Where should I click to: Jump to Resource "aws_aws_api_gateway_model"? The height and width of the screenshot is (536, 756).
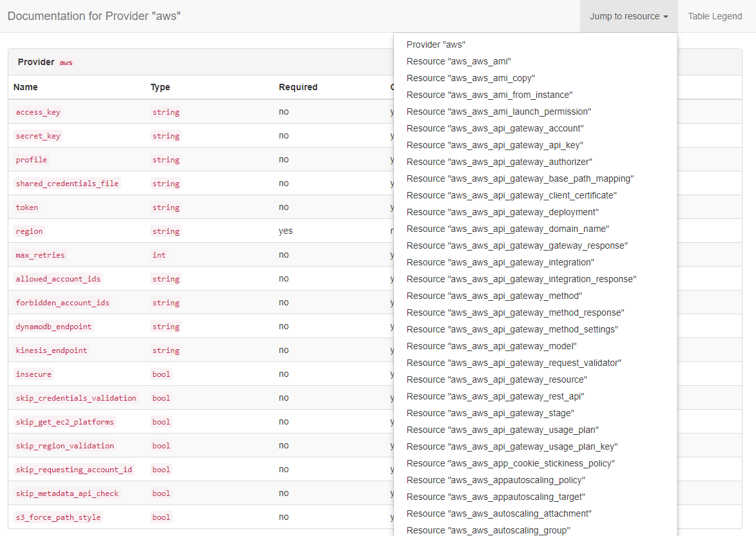[x=535, y=346]
